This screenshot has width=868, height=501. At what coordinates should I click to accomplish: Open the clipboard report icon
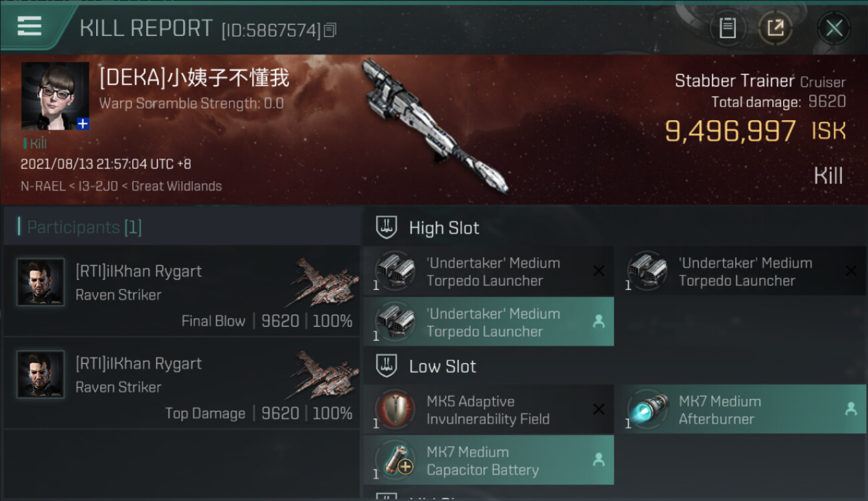pos(728,28)
